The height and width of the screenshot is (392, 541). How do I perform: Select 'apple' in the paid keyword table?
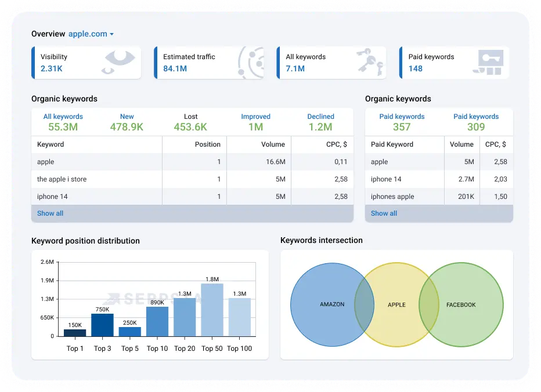point(379,162)
